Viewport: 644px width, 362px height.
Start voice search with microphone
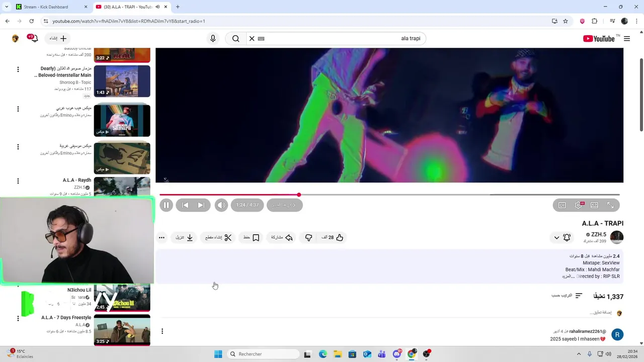pos(213,38)
